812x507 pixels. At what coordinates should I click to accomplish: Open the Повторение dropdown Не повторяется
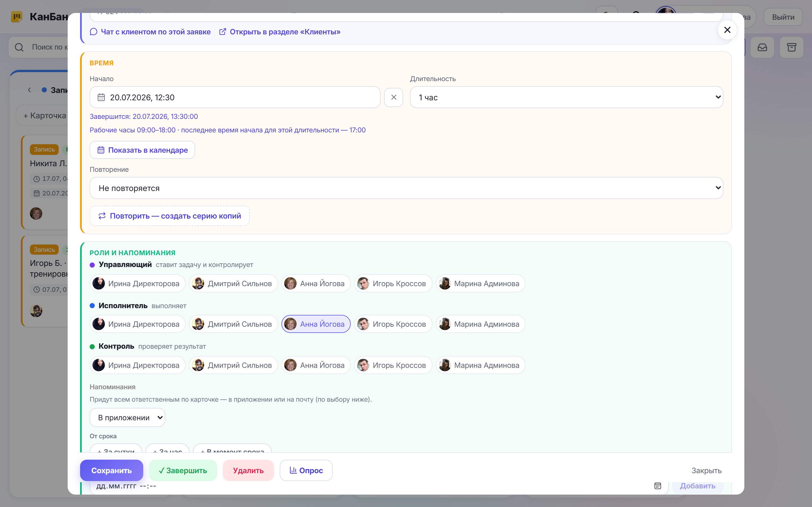406,188
